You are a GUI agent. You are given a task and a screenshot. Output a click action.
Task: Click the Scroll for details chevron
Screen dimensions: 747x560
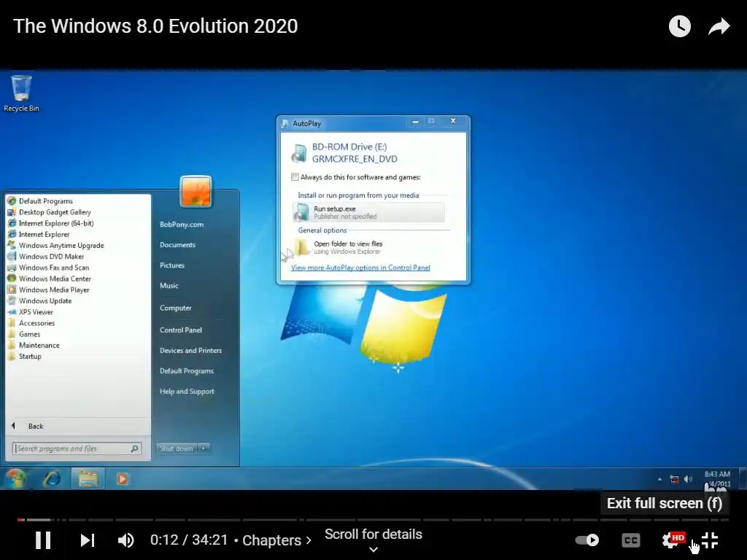pyautogui.click(x=373, y=550)
